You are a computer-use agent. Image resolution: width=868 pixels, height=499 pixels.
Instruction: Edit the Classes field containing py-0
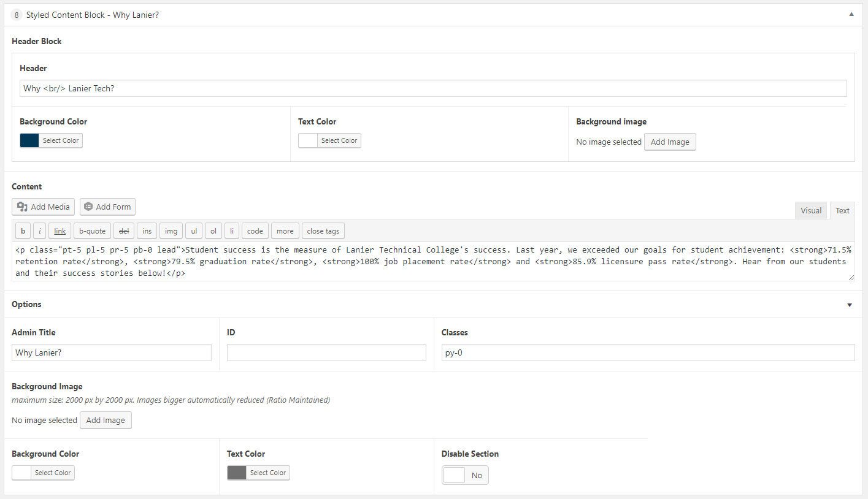(x=648, y=352)
